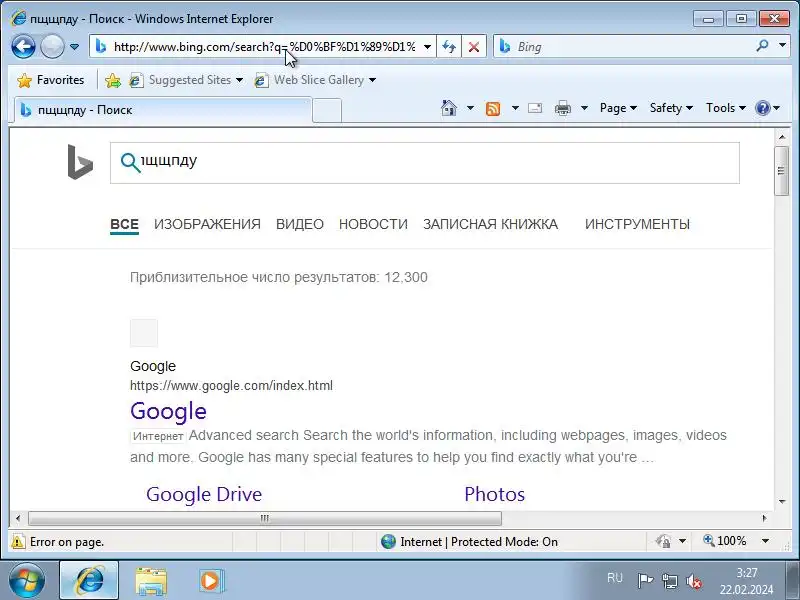Screen dimensions: 800x600
Task: Open the Favorites star button
Action: coord(50,80)
